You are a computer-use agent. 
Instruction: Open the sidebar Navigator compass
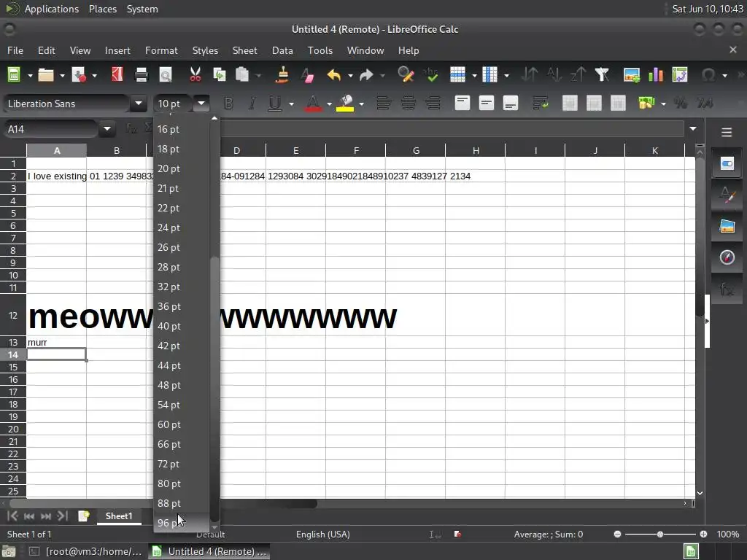point(727,257)
